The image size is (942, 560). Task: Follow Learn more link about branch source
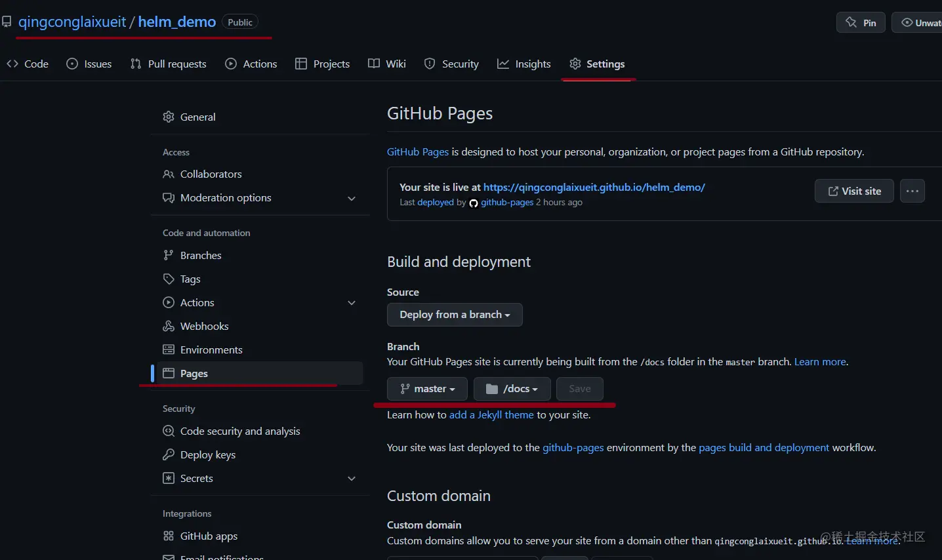pyautogui.click(x=820, y=361)
